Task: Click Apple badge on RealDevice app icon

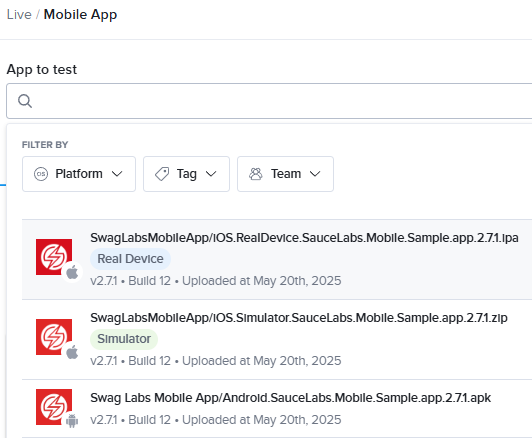Action: click(x=72, y=272)
